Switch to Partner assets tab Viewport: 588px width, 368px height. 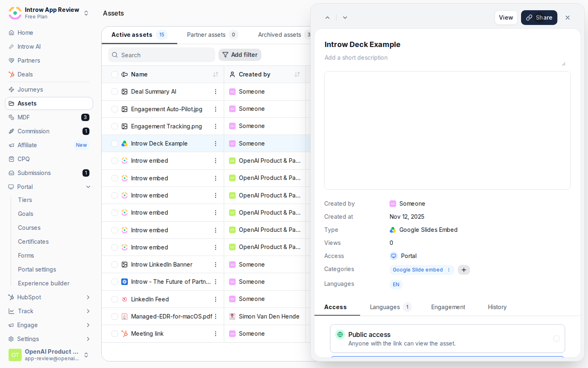tap(212, 35)
